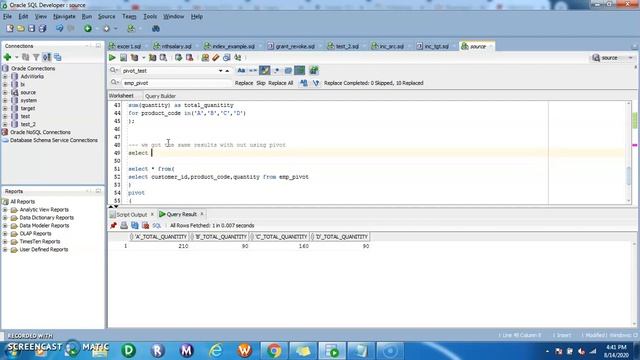Click the delete row icon in Query Result
The image size is (640, 360).
tap(145, 225)
